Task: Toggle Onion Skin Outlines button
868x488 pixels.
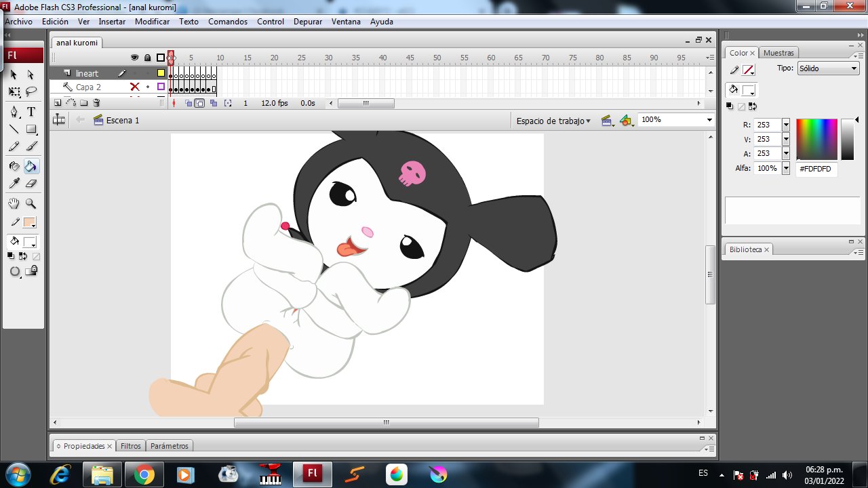Action: (x=200, y=103)
